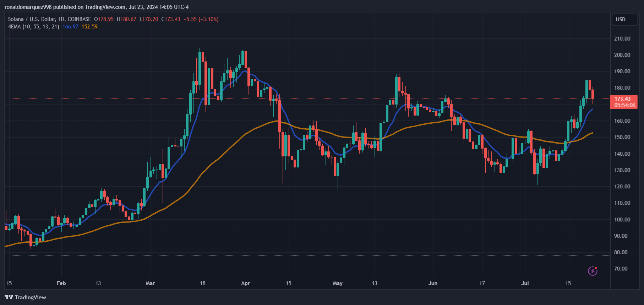Click the 200.00 level on price scale
Viewport: 644px width, 305px height.
[622, 55]
